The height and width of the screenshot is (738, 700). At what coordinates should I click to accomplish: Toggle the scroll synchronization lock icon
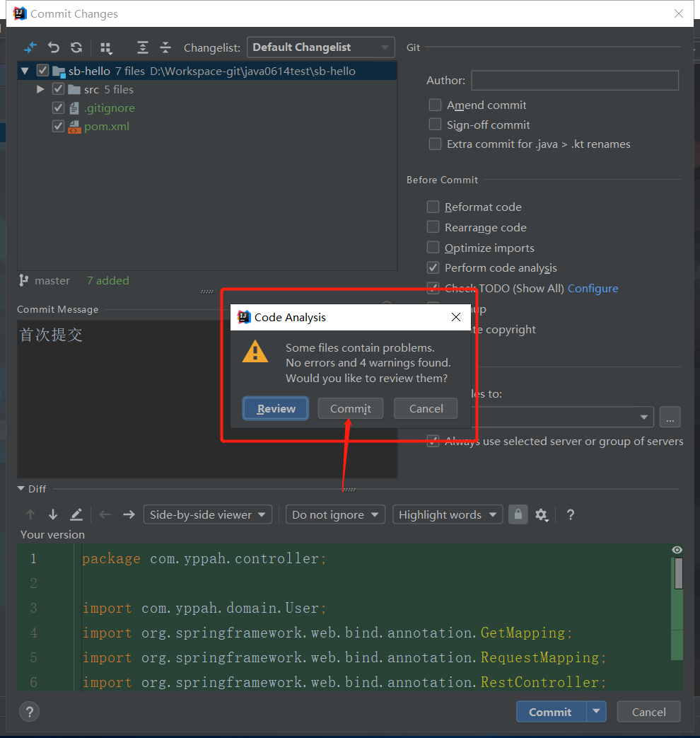tap(518, 514)
